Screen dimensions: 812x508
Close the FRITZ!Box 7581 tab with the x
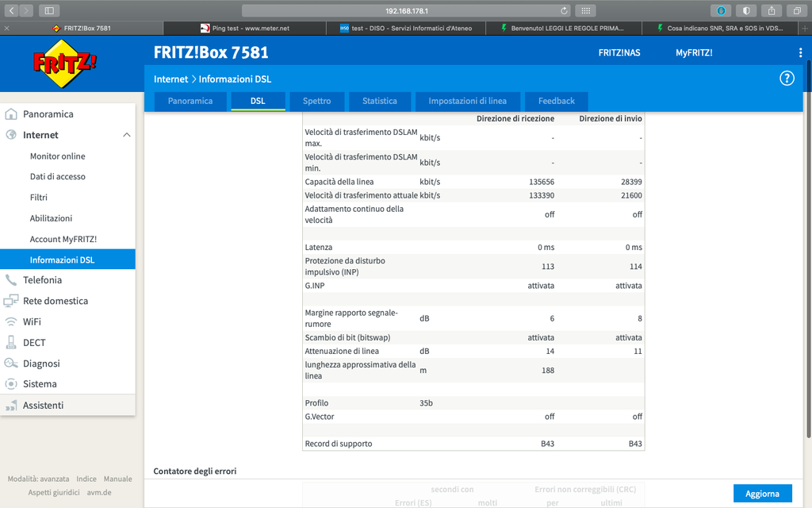(x=6, y=28)
